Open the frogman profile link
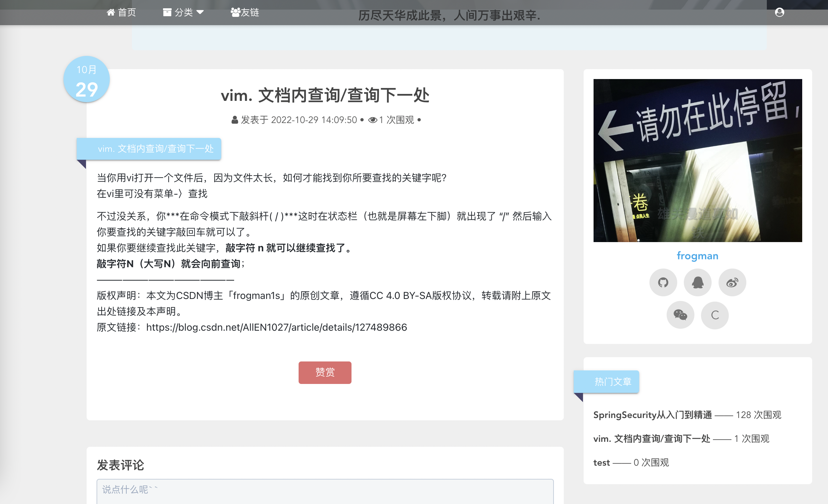Image resolution: width=828 pixels, height=504 pixels. coord(697,256)
